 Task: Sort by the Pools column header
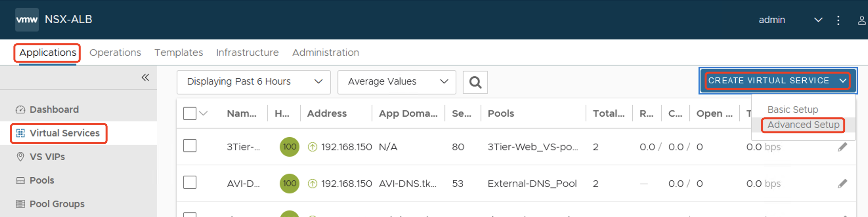[x=501, y=113]
